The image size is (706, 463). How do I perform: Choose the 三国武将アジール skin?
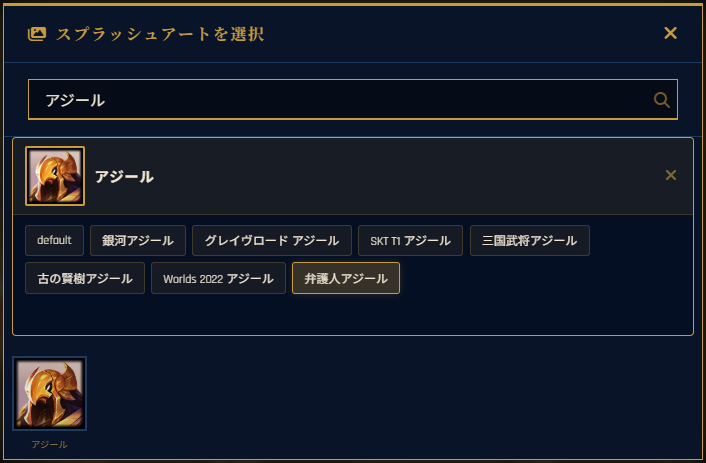[529, 241]
